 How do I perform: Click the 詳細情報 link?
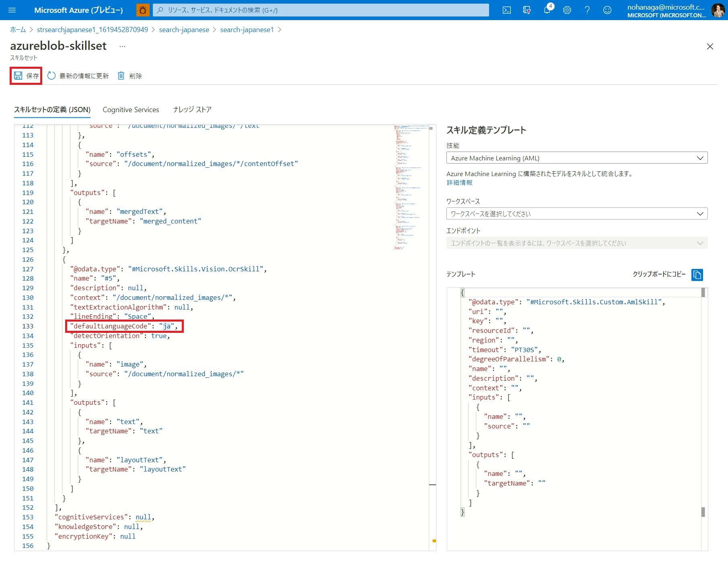tap(459, 182)
